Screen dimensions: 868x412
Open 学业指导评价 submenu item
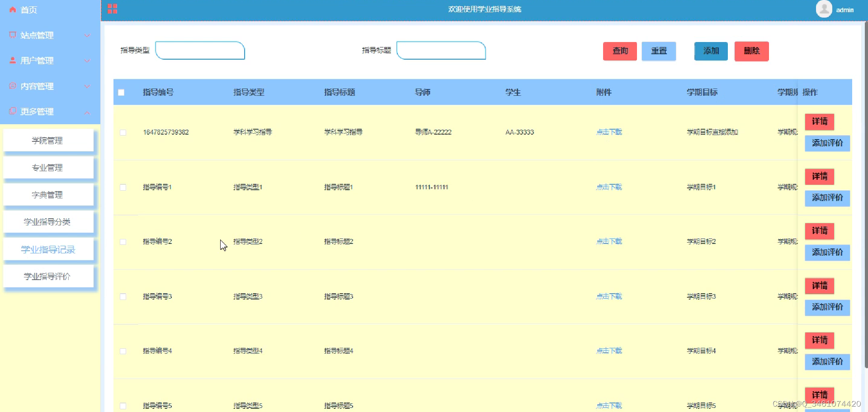point(48,276)
